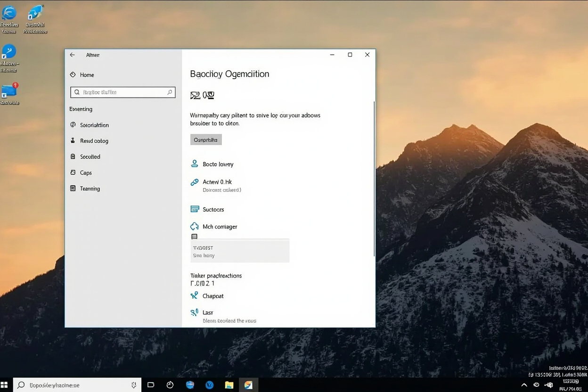The image size is (588, 392).
Task: Open the Windows Start button
Action: tap(5, 385)
